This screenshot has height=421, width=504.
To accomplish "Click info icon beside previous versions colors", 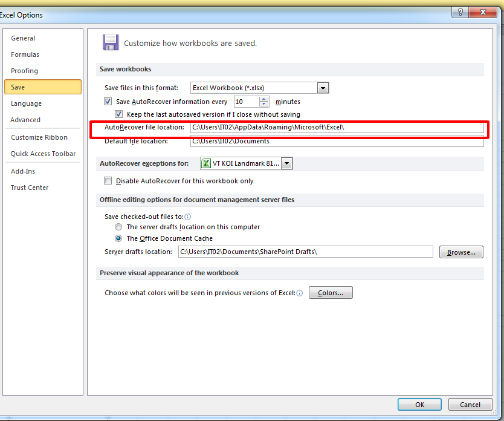I will pos(300,293).
